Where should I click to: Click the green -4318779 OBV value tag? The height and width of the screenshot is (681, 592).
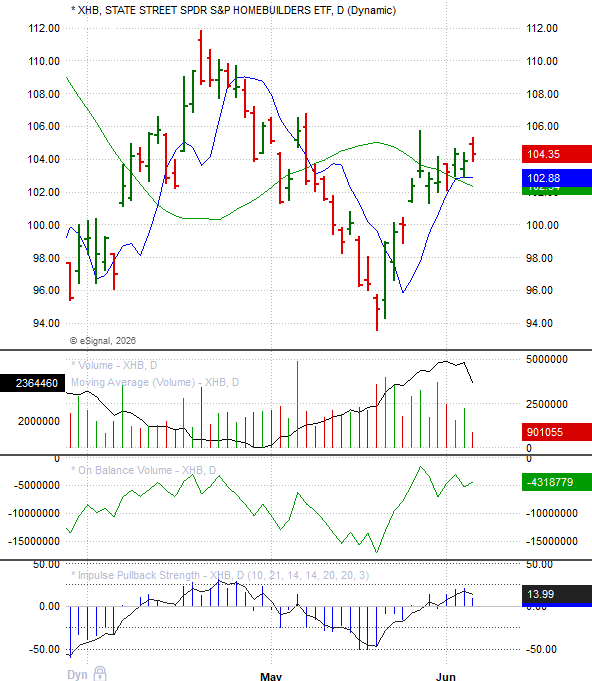coord(557,482)
